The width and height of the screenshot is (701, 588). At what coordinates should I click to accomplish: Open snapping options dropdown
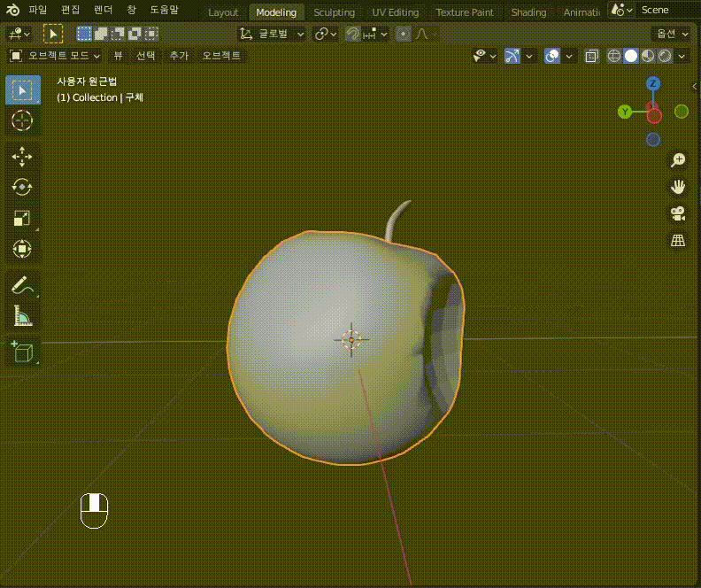tap(375, 34)
